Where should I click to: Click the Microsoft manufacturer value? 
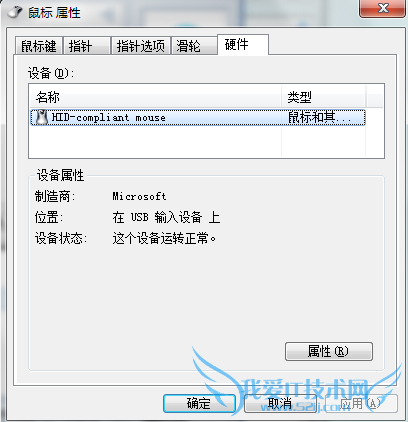tap(139, 196)
